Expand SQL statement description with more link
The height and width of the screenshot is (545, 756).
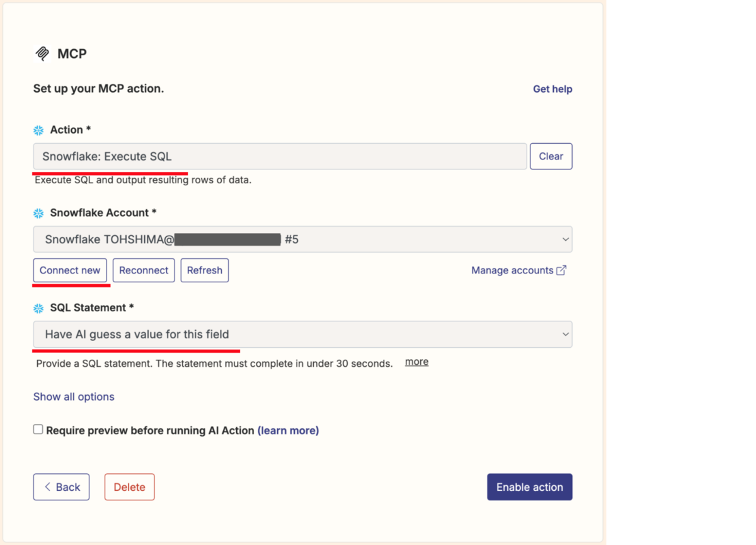pyautogui.click(x=416, y=362)
